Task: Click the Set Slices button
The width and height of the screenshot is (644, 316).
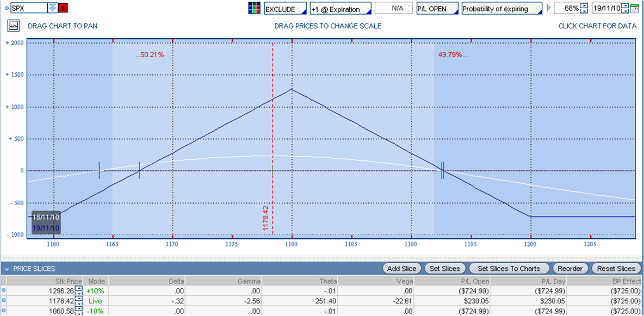Action: click(445, 269)
